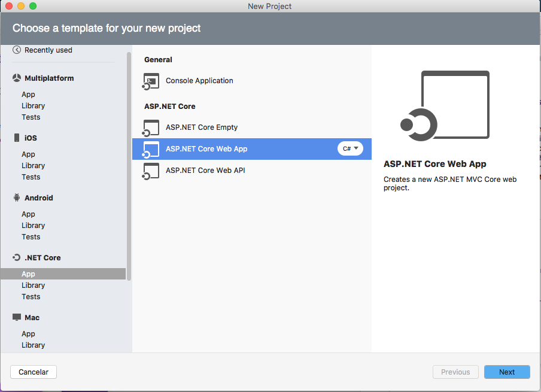Select Library under iOS
This screenshot has height=392, width=541.
(x=33, y=165)
